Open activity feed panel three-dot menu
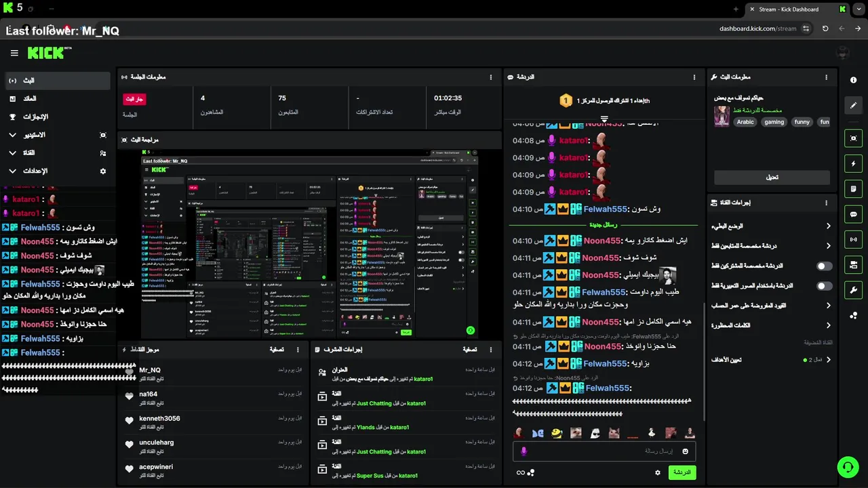Viewport: 868px width, 488px height. [298, 350]
